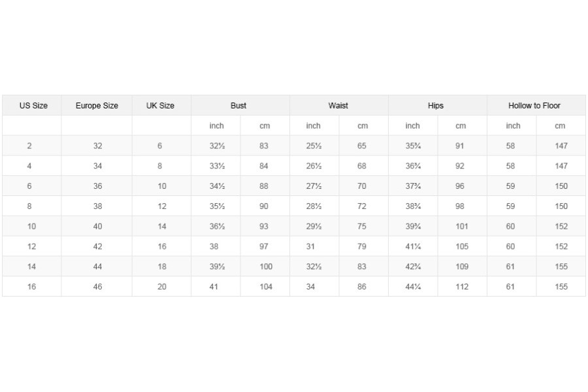The image size is (588, 392).
Task: Click waist inch value 31
Action: (310, 246)
